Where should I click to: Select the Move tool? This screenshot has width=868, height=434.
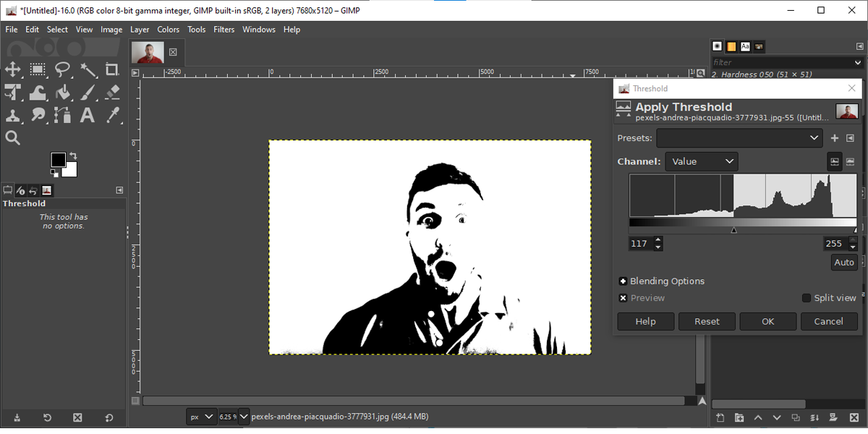tap(13, 69)
